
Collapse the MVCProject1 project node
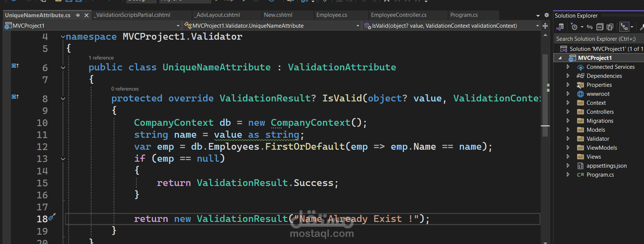coord(560,58)
